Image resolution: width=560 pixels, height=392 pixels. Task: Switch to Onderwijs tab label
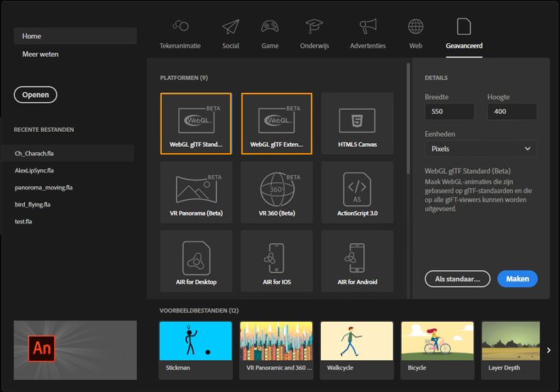click(314, 45)
